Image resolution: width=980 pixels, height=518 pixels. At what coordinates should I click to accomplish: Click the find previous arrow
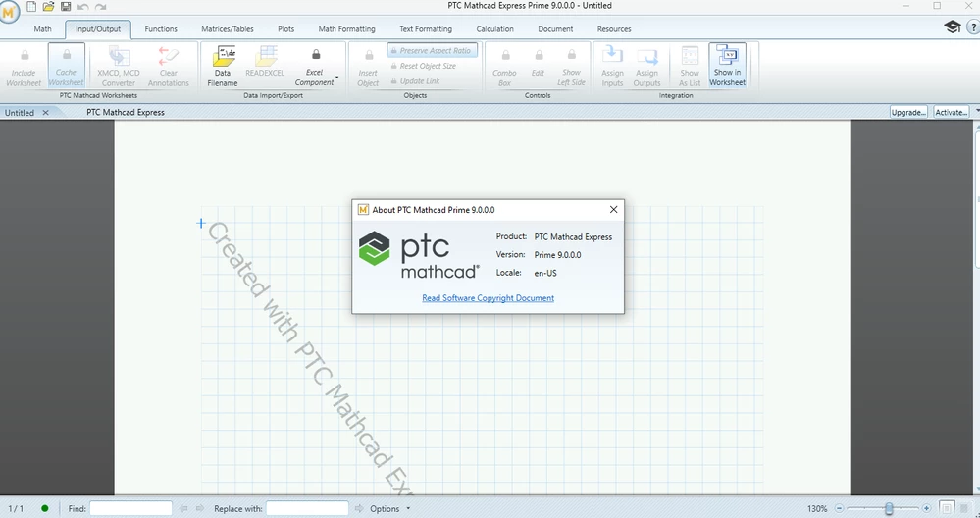183,508
